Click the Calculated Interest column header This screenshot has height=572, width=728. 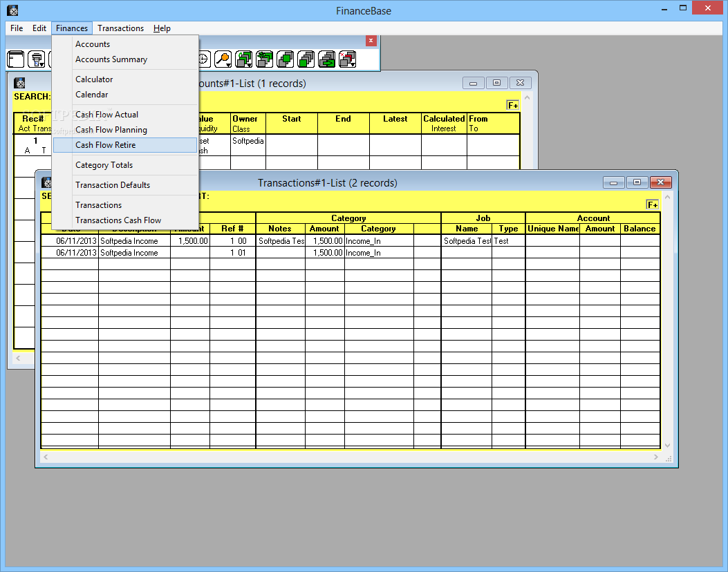(444, 124)
